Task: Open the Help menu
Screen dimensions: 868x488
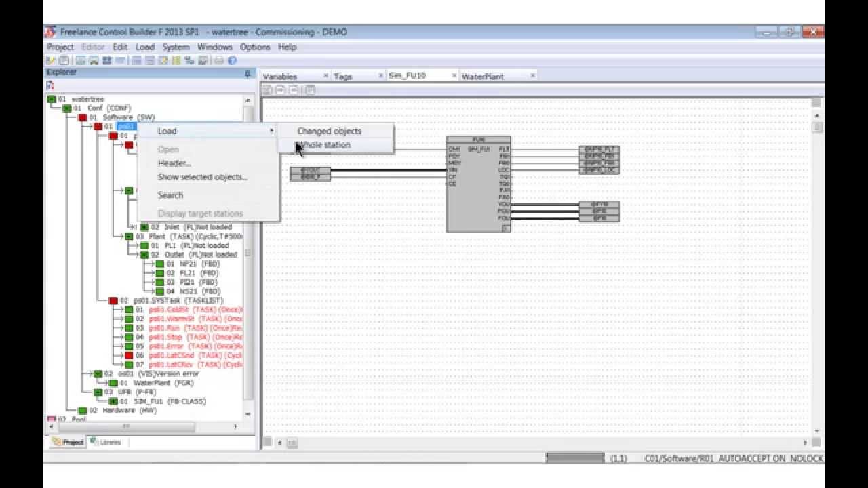Action: coord(288,47)
